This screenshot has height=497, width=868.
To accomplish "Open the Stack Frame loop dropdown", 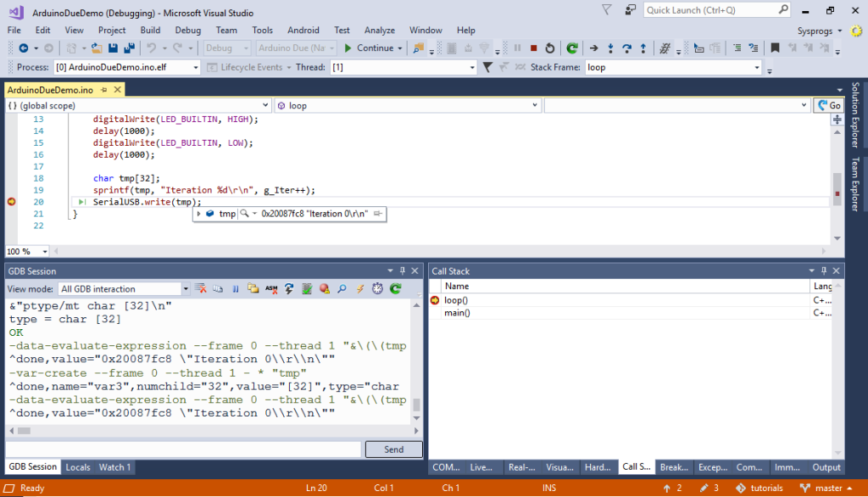I will (x=756, y=67).
